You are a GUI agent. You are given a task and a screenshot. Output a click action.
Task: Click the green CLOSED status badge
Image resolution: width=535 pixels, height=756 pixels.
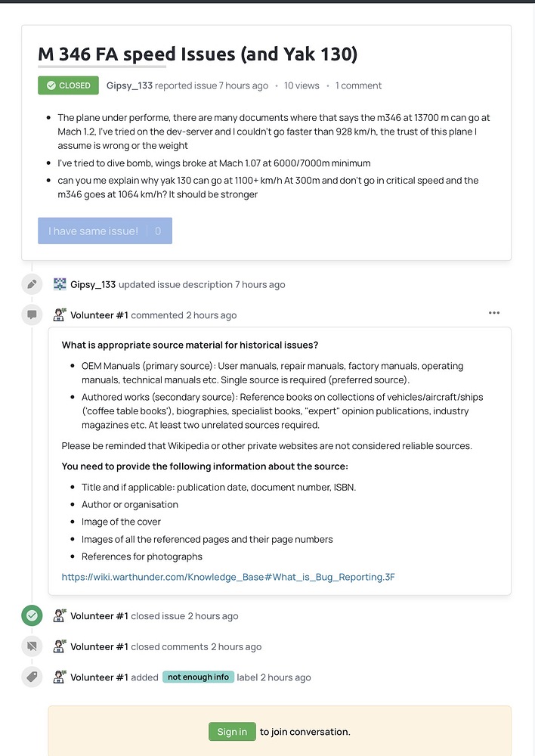[x=69, y=85]
